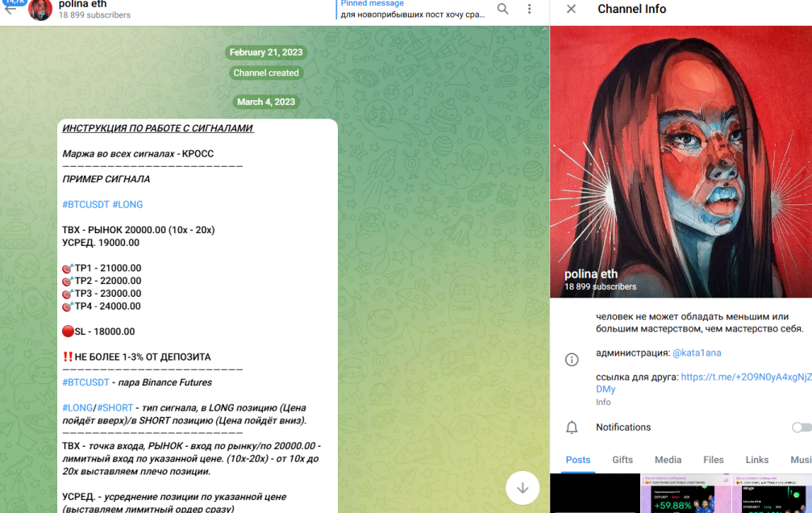This screenshot has height=513, width=812.
Task: Open polina eth channel avatar in header
Action: point(40,9)
